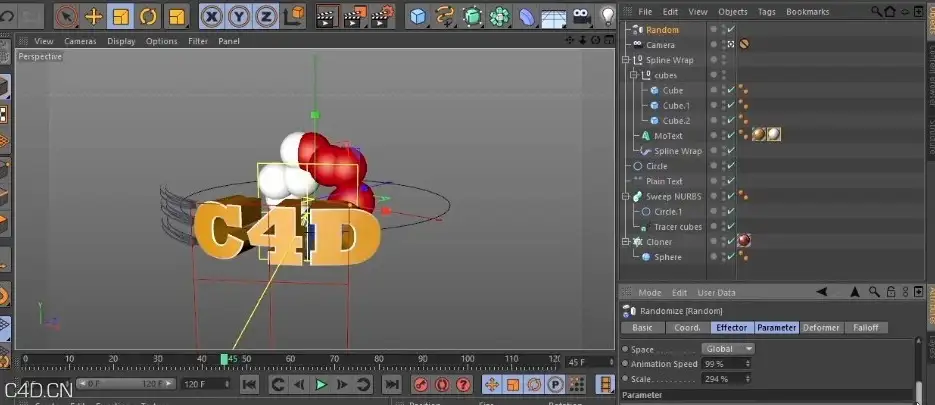Toggle the enable check of Cube.1
The height and width of the screenshot is (405, 935).
coord(731,105)
